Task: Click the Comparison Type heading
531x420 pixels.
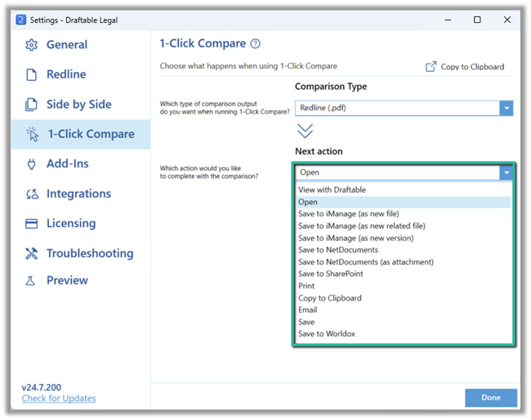Action: pyautogui.click(x=331, y=87)
